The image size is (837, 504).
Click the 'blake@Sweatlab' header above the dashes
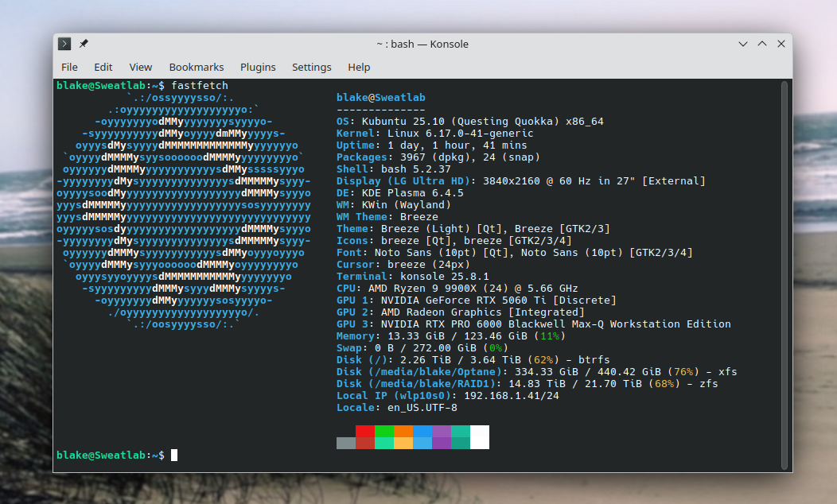pos(380,97)
